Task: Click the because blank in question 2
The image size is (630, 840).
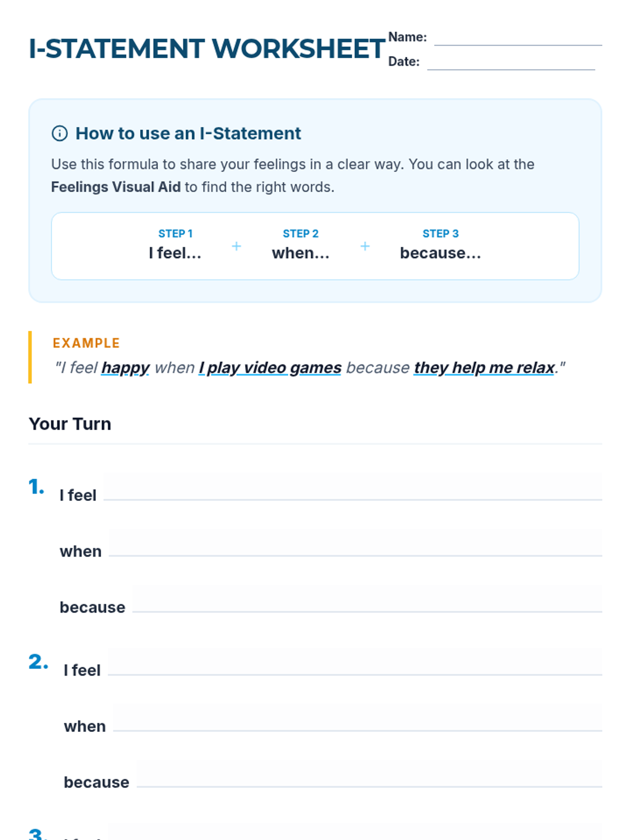Action: (369, 774)
